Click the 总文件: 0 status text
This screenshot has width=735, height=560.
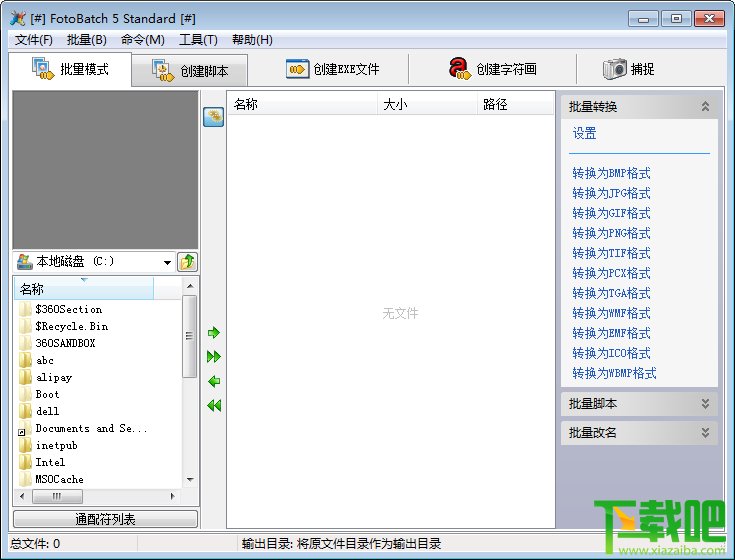35,544
